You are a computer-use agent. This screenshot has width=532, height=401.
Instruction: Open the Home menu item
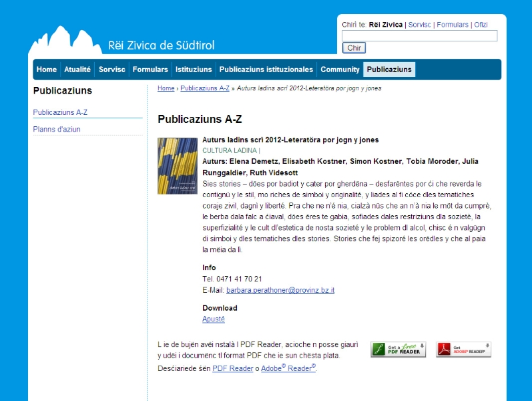pos(47,70)
